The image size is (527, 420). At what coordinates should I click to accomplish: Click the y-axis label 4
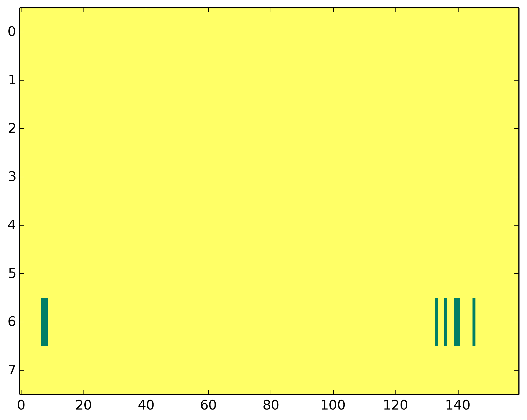coord(12,225)
